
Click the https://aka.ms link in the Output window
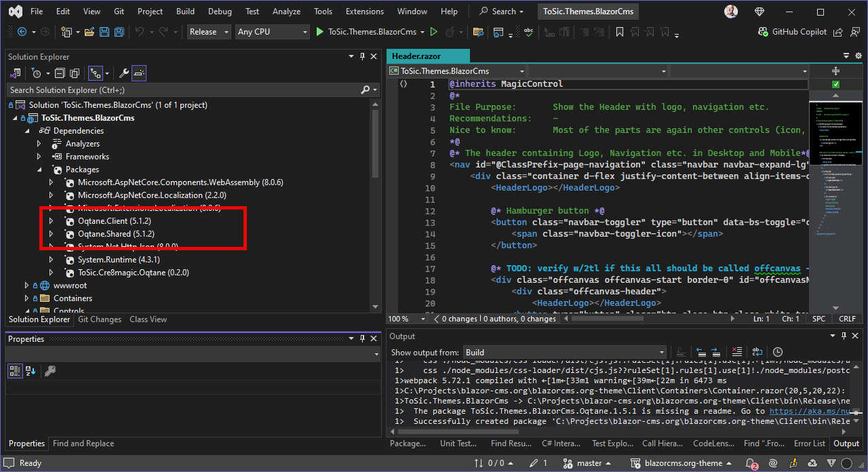coord(815,410)
